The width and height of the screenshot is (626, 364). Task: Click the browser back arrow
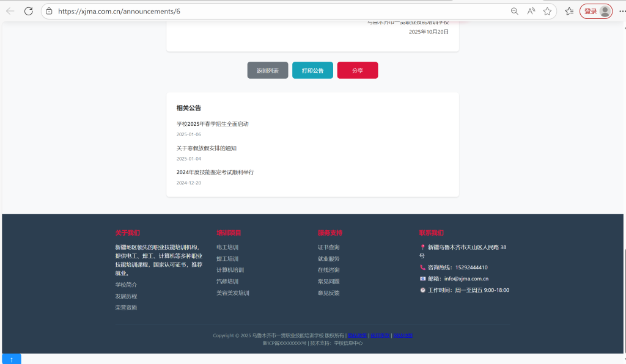pos(10,11)
